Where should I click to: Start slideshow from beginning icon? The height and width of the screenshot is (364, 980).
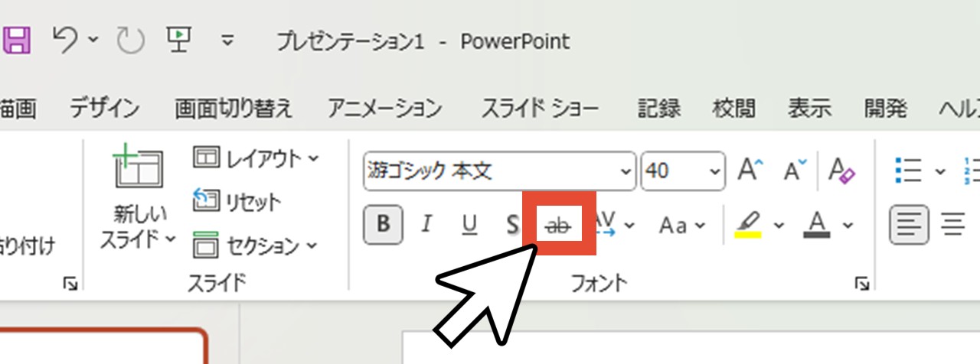coord(178,39)
